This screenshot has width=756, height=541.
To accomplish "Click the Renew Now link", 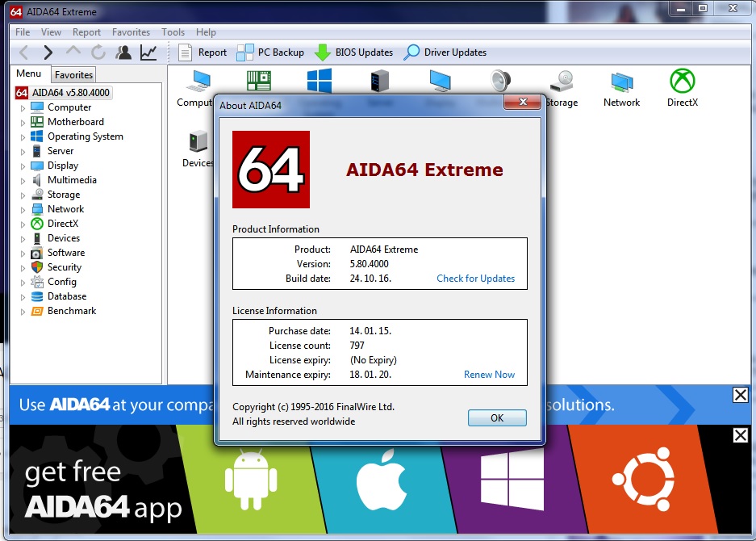I will pyautogui.click(x=489, y=375).
